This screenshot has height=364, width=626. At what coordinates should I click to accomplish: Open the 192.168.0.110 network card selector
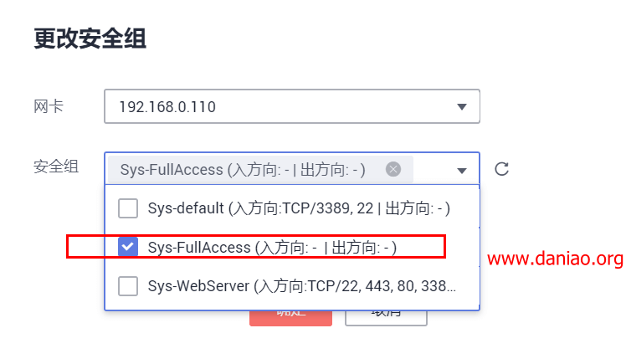coord(292,106)
